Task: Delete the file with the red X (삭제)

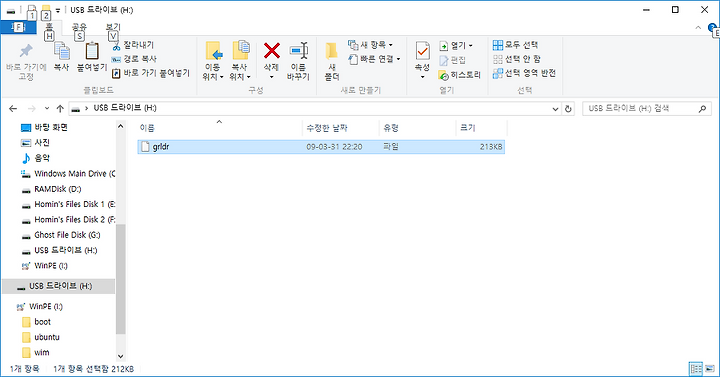Action: pyautogui.click(x=271, y=61)
